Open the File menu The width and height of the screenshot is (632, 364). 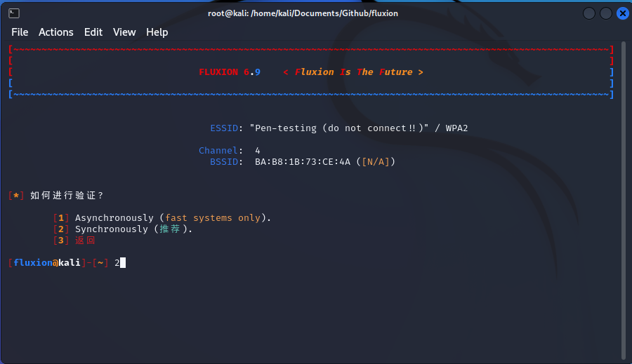(20, 32)
